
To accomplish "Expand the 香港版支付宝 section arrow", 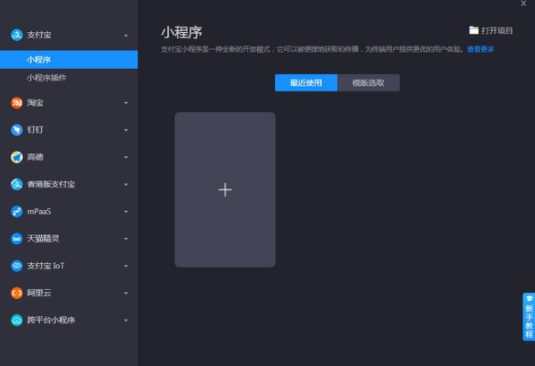I will click(x=126, y=185).
